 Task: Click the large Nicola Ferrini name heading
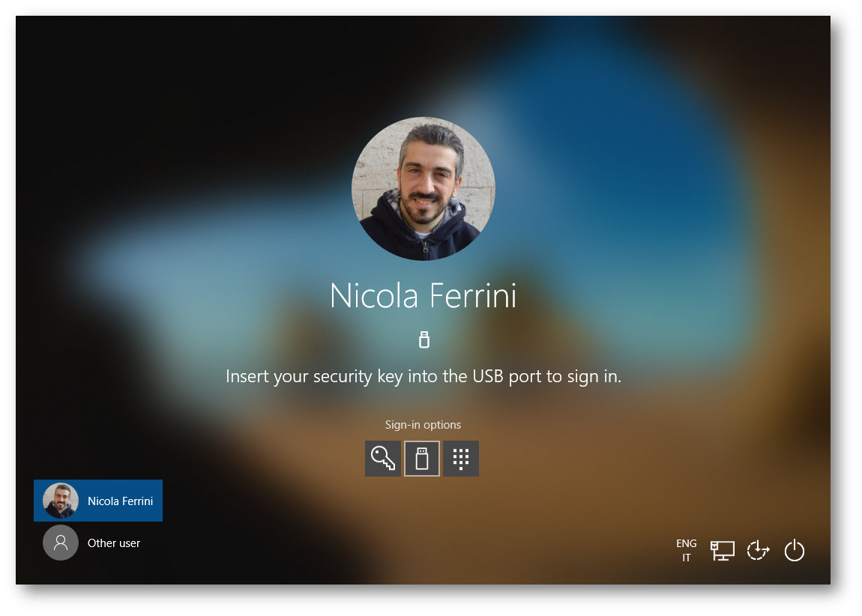(x=424, y=296)
